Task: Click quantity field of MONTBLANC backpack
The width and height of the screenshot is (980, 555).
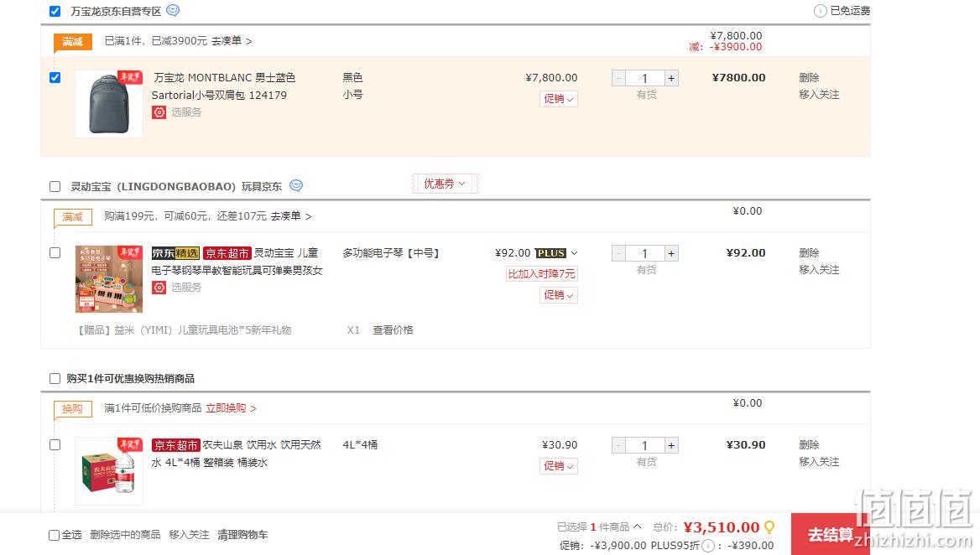Action: pos(645,78)
